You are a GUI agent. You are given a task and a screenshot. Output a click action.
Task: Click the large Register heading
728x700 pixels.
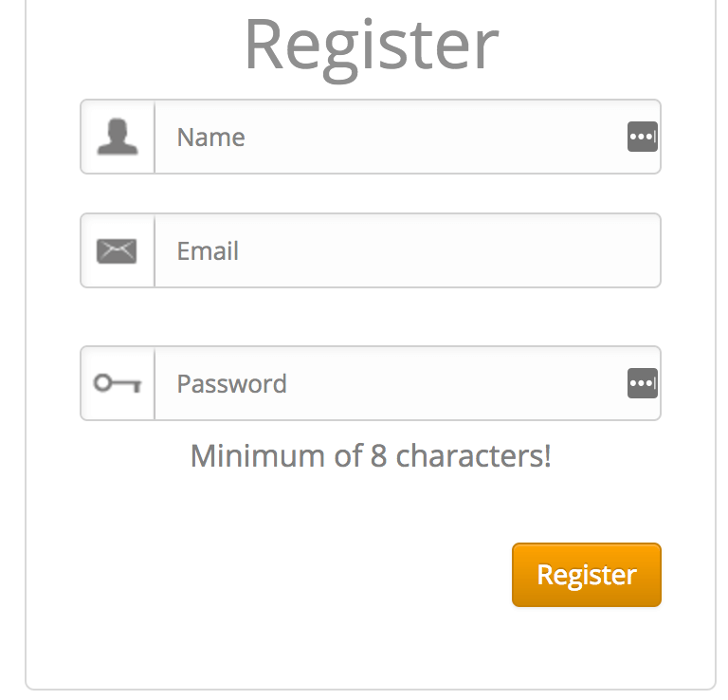point(371,44)
